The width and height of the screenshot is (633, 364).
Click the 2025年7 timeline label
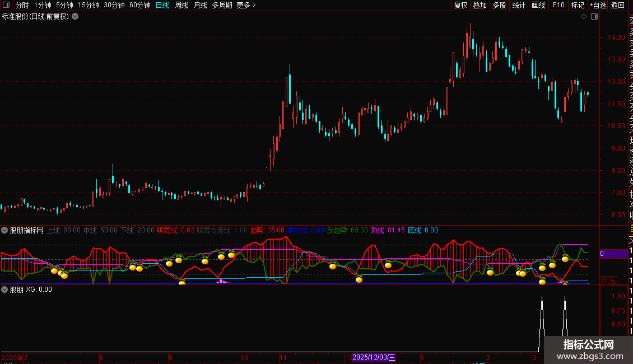pos(15,357)
